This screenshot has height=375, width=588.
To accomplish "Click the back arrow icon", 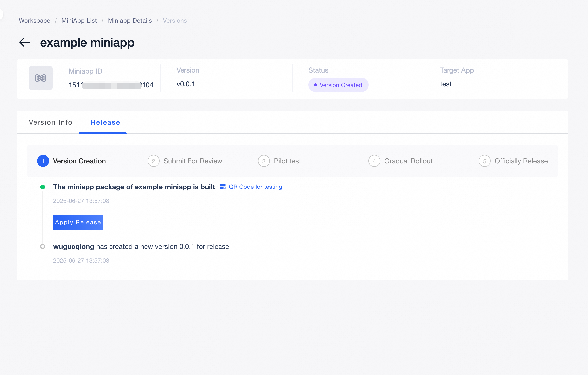I will [25, 42].
